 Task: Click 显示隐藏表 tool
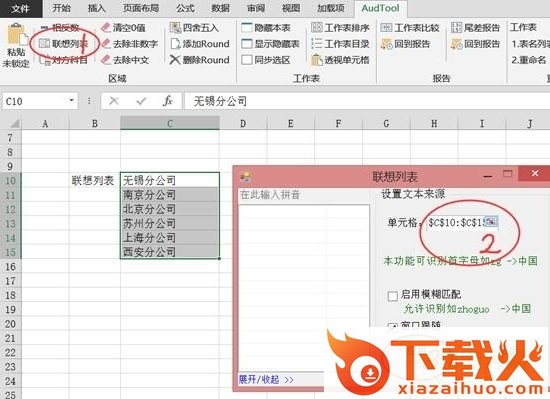point(270,44)
